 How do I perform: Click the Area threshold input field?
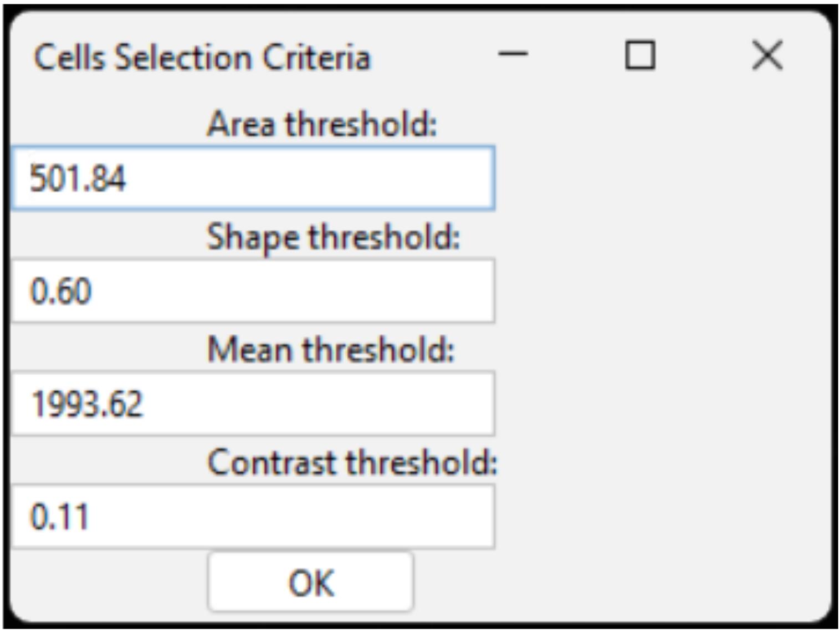coord(252,178)
